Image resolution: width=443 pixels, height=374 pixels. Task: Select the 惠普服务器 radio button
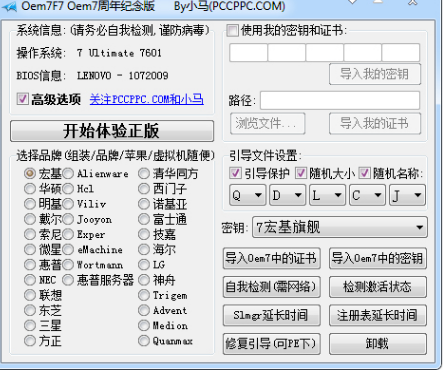point(68,280)
